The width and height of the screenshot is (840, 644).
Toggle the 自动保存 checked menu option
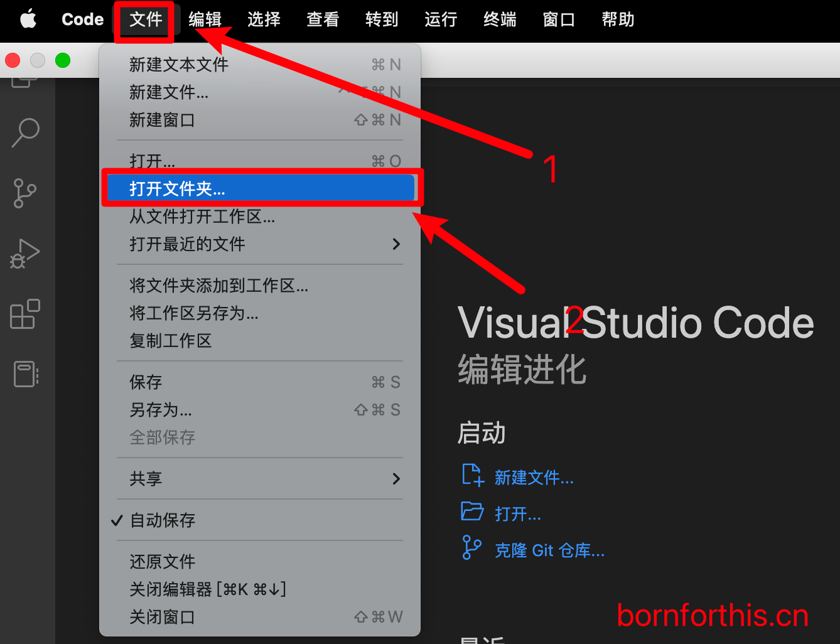point(260,520)
